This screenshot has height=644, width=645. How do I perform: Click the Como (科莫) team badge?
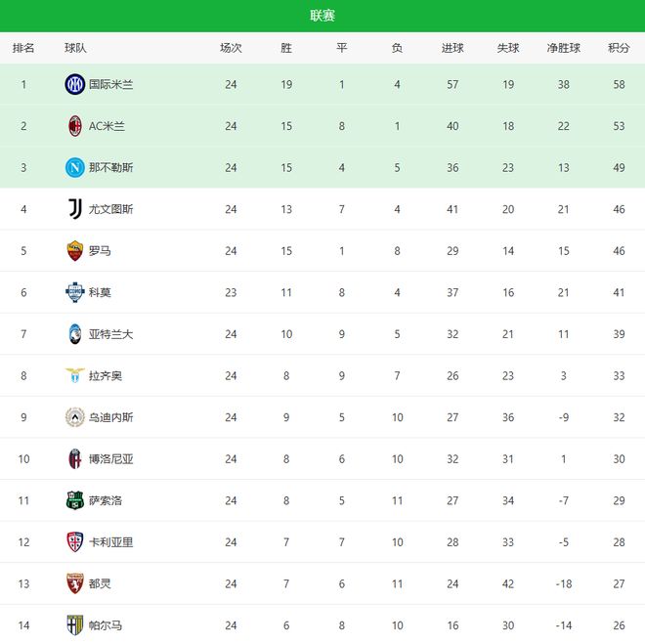coord(75,292)
